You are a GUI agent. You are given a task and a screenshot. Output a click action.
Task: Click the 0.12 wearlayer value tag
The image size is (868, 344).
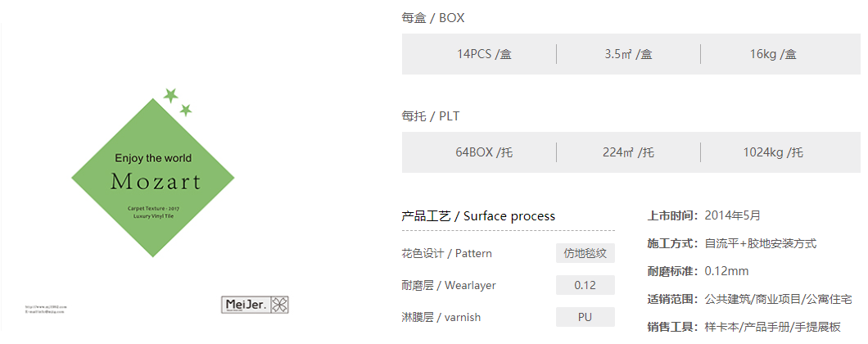tap(585, 285)
